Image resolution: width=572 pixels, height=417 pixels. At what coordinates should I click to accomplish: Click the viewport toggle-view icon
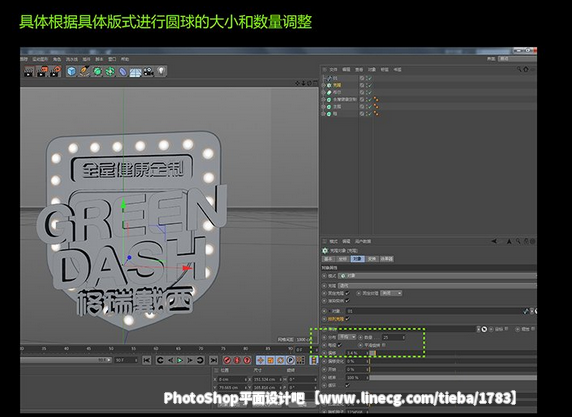point(315,83)
